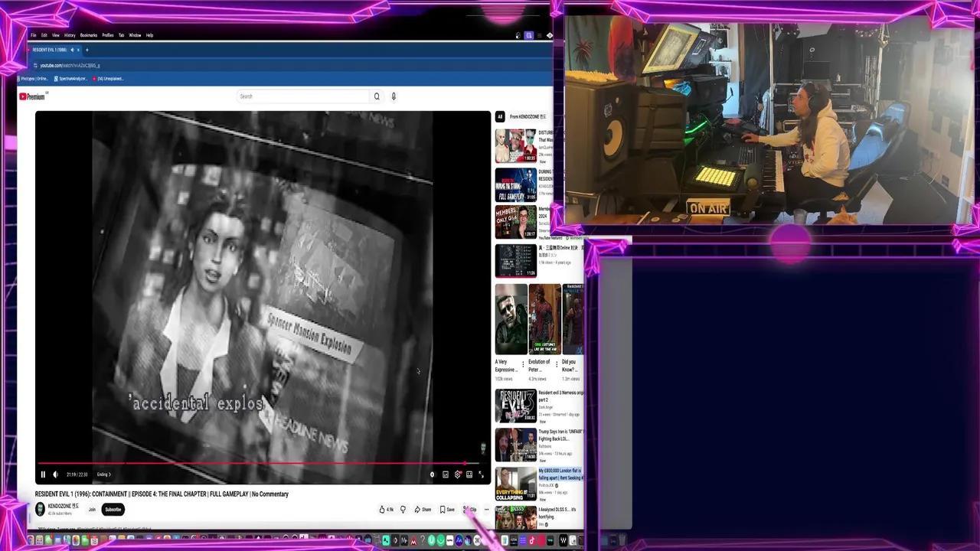Open the three-dot more actions menu
The height and width of the screenshot is (551, 980).
(486, 510)
